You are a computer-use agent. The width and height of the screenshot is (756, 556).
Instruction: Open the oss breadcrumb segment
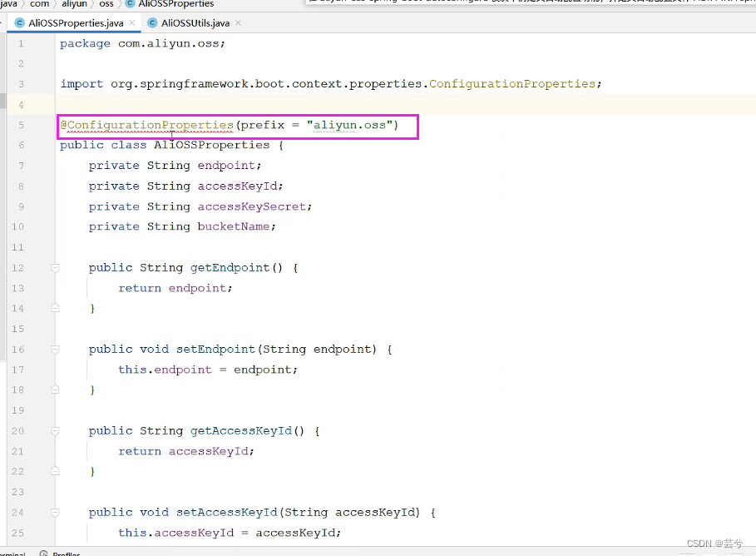pos(106,4)
